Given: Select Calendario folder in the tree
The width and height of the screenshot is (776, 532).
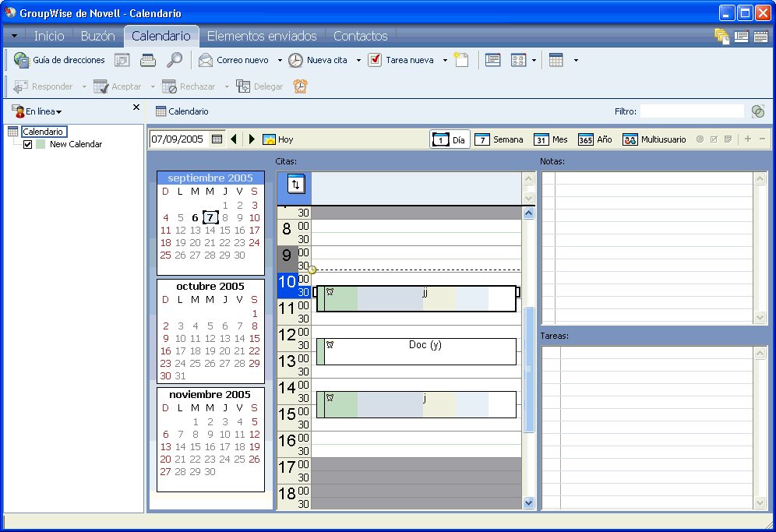Looking at the screenshot, I should 43,132.
